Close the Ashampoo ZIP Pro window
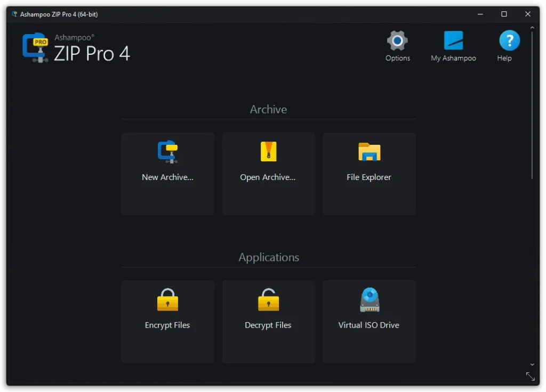The width and height of the screenshot is (546, 392). click(527, 14)
